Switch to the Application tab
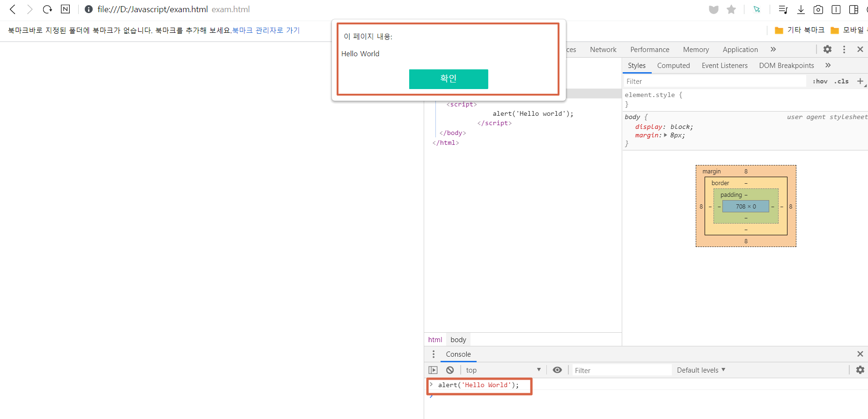 (x=740, y=49)
